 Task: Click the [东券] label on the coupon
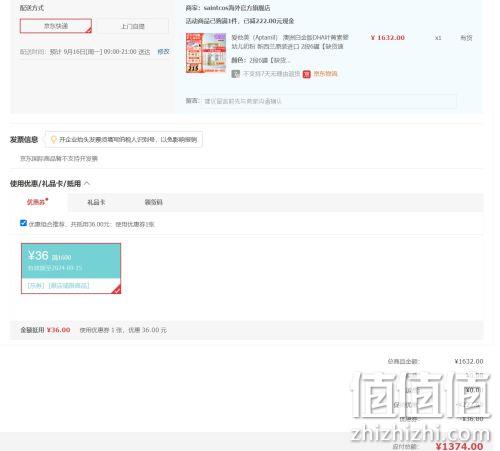point(36,286)
